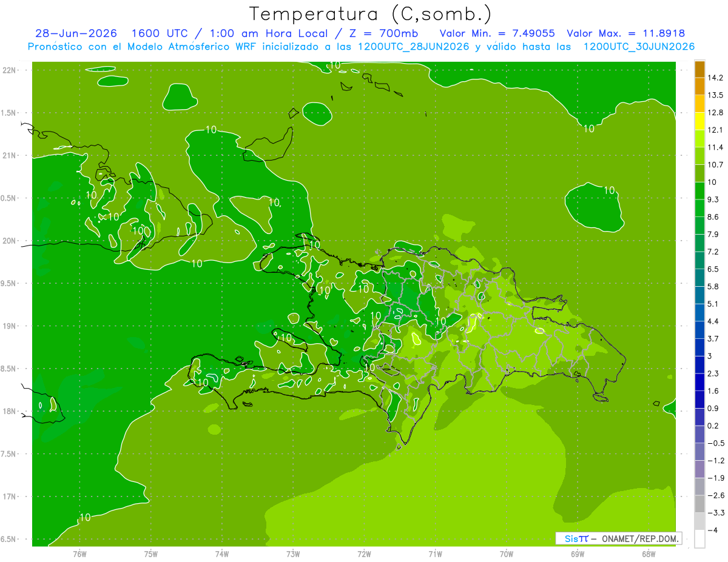Viewport: 728px width, 562px height.
Task: Click the "71W" longitude axis label
Action: (x=435, y=555)
